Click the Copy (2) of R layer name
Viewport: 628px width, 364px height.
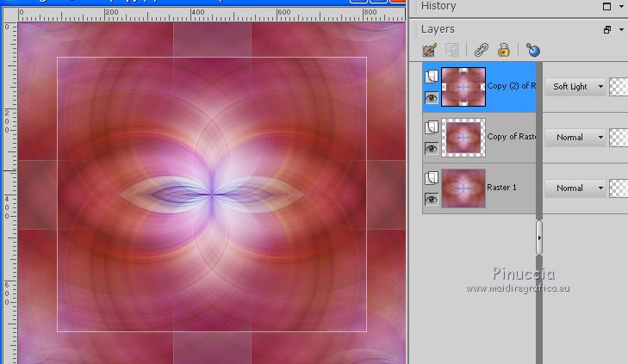pos(512,86)
